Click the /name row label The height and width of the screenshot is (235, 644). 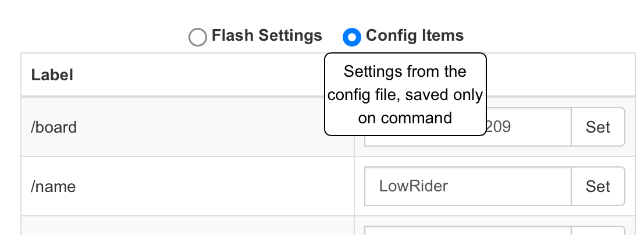tap(53, 186)
